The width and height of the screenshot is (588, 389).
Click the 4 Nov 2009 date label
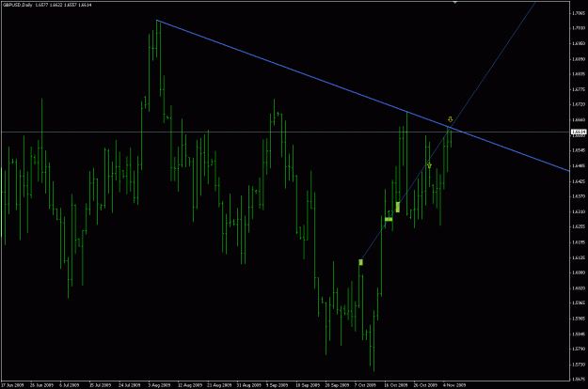click(x=454, y=385)
